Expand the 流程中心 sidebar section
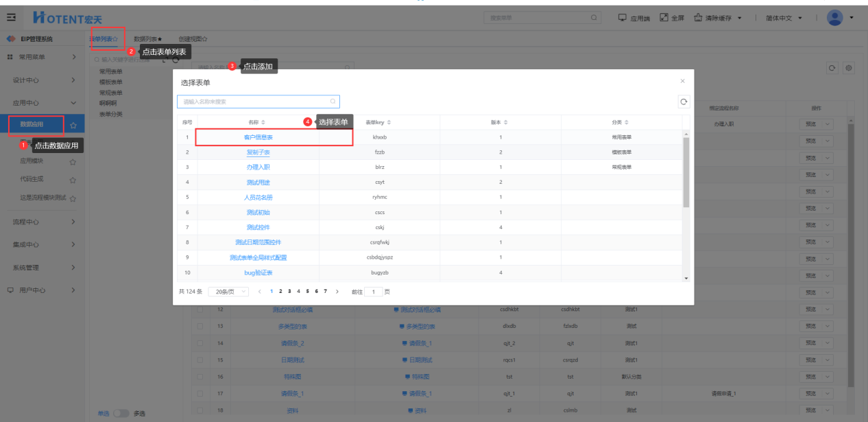868x422 pixels. pyautogui.click(x=41, y=222)
